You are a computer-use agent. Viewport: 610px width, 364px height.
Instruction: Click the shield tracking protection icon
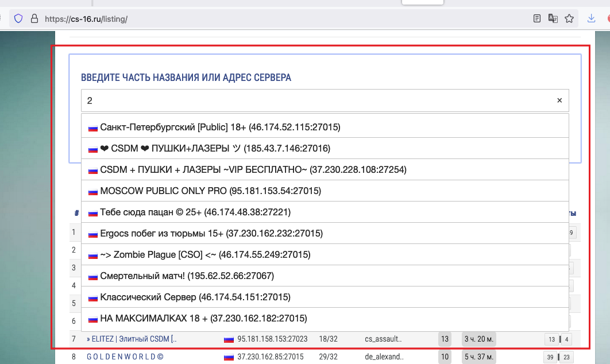[x=18, y=19]
